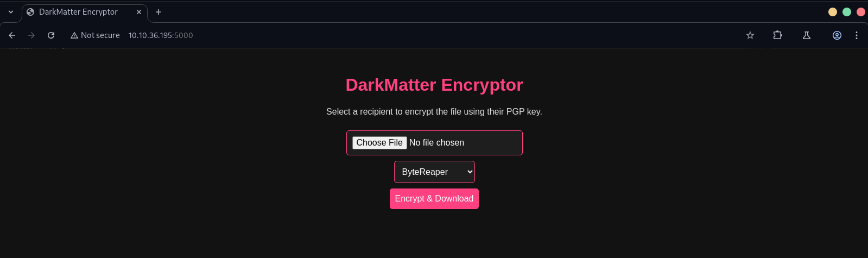
Task: Click the browser back arrow
Action: [x=12, y=35]
